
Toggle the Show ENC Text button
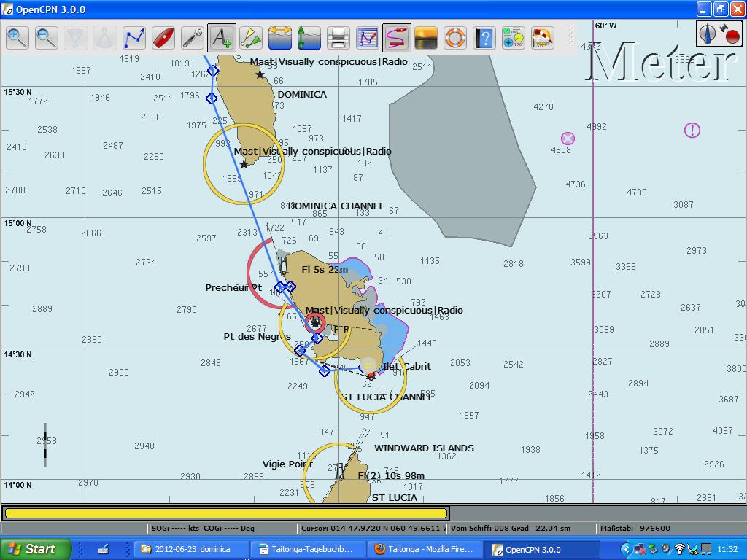click(222, 38)
